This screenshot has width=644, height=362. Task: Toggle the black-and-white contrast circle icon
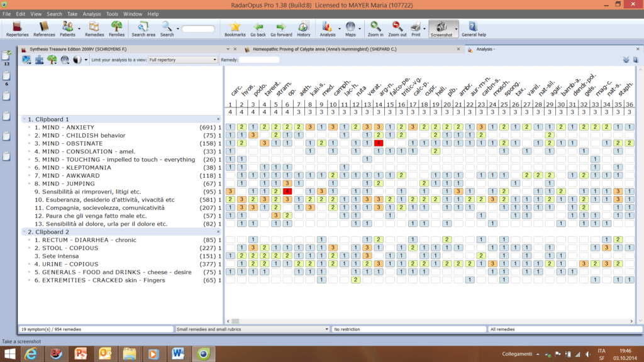77,60
